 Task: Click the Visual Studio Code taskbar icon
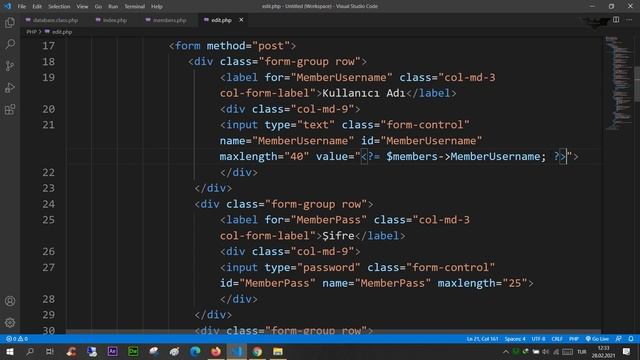point(237,351)
